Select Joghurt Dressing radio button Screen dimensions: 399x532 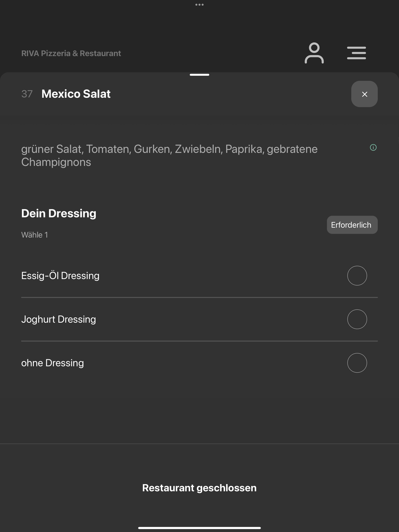(357, 319)
